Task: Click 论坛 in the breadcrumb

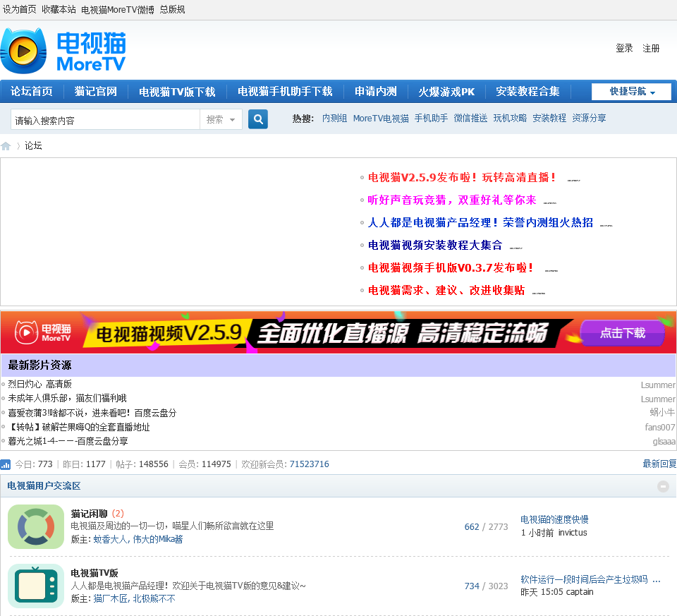Action: point(33,145)
